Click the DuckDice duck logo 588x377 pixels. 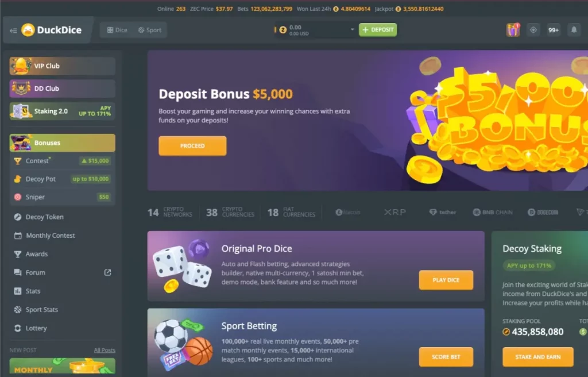(28, 30)
